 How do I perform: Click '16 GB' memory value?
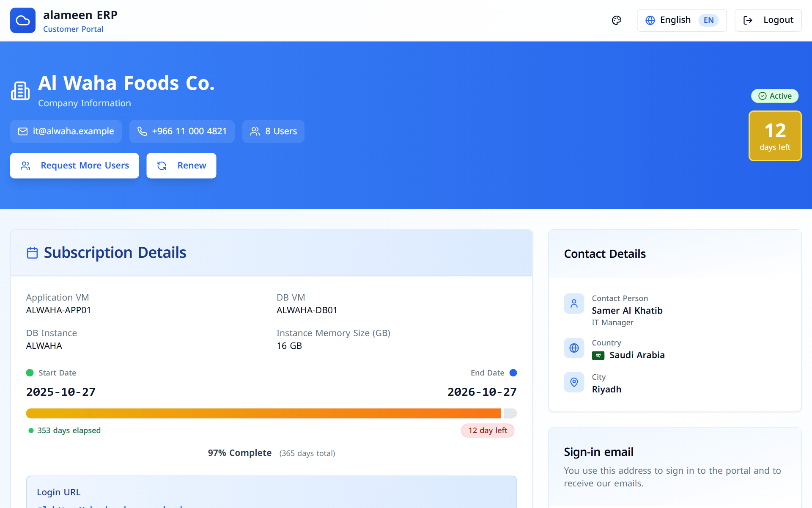tap(289, 346)
